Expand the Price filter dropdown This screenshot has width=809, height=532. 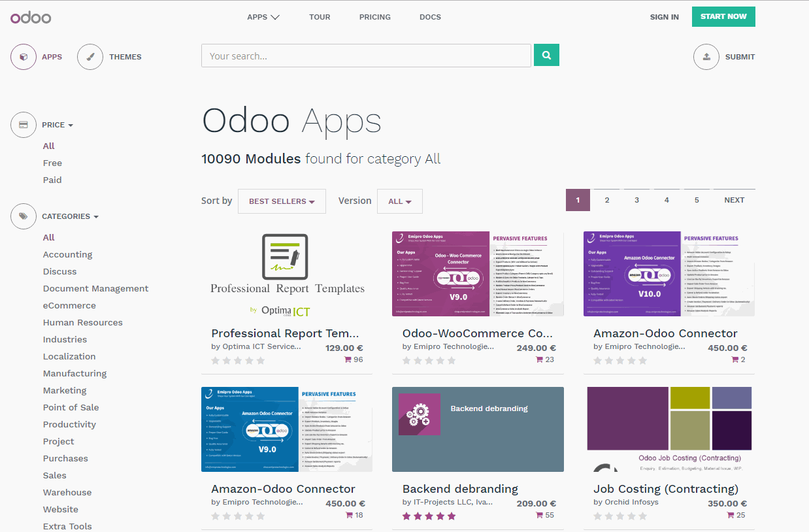[58, 125]
